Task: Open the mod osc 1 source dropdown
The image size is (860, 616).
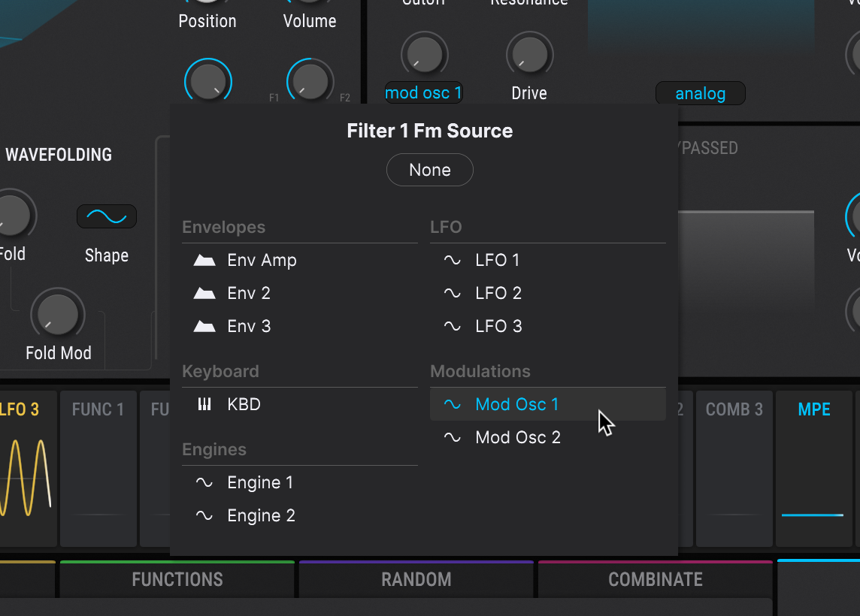Action: (x=423, y=93)
